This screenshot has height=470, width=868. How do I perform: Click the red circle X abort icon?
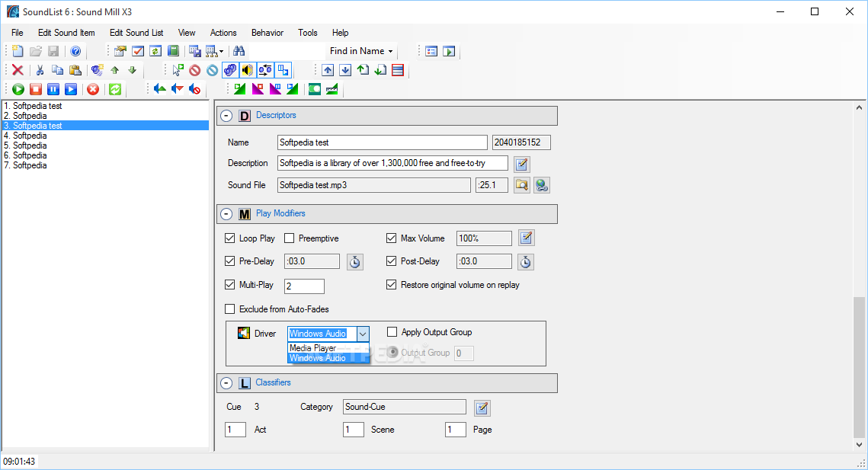pos(93,89)
